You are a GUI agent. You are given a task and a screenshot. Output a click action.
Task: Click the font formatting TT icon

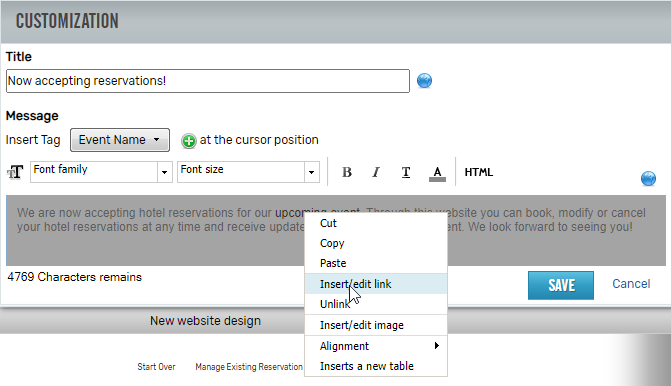click(x=15, y=172)
